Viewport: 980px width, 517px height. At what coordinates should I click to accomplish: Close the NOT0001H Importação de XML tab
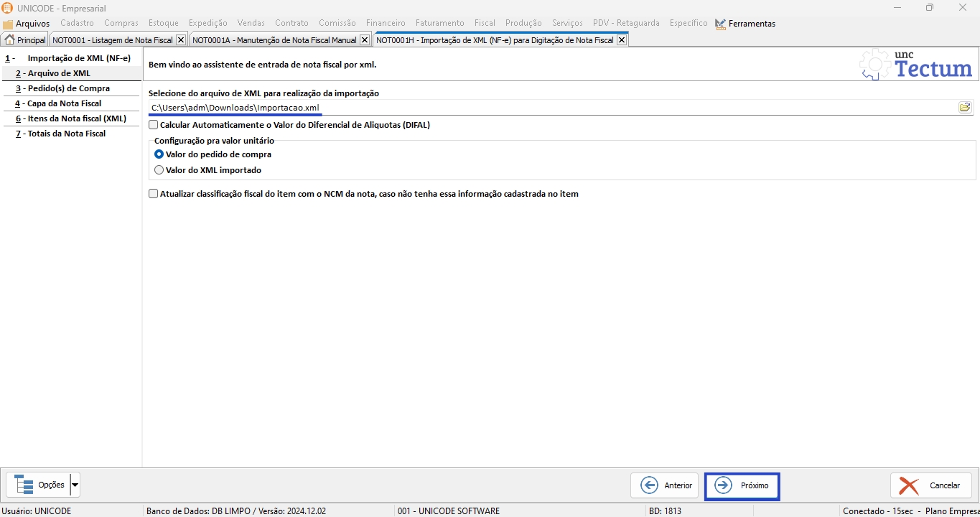pyautogui.click(x=622, y=40)
